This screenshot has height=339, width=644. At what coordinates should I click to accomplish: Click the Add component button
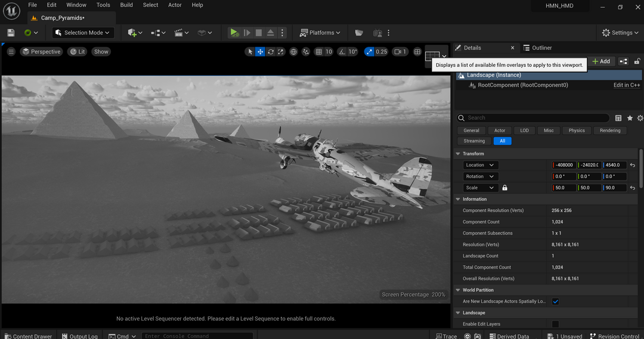[x=600, y=61]
